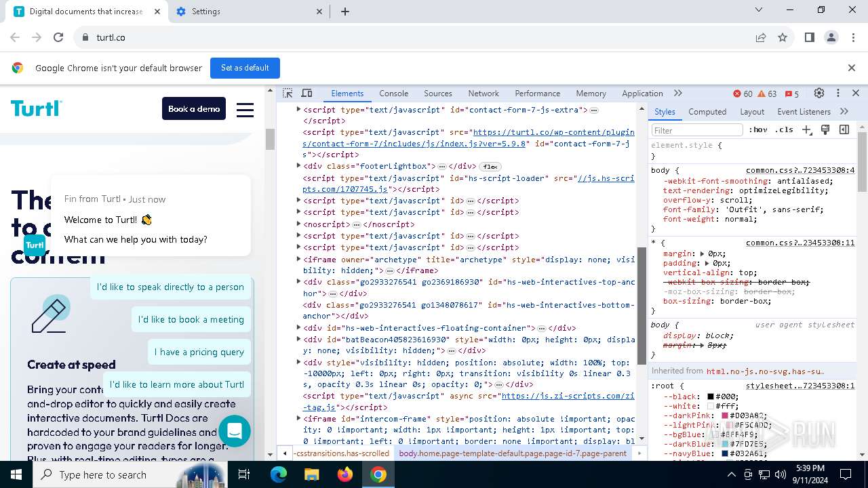The height and width of the screenshot is (488, 868).
Task: Switch to the Performance tab
Action: pyautogui.click(x=537, y=94)
